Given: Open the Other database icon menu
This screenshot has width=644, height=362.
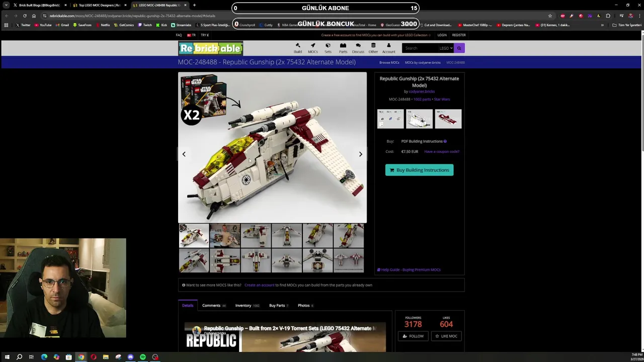Looking at the screenshot, I should (373, 48).
